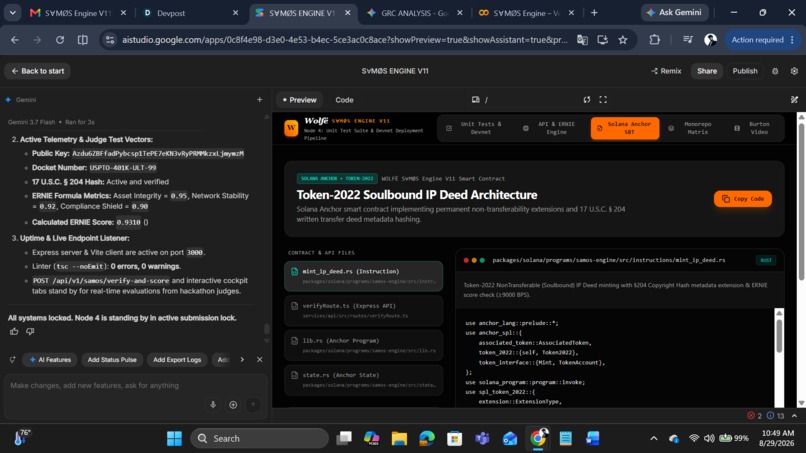Click the Remix button

point(666,71)
